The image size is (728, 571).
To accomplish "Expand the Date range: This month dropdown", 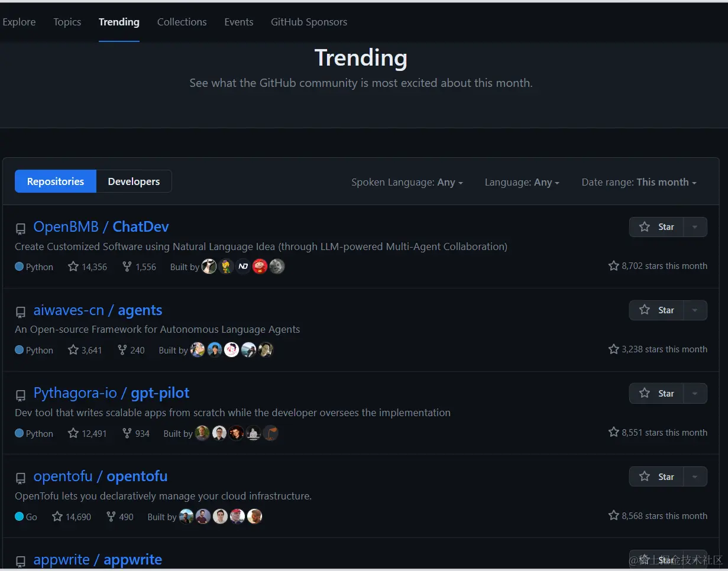I will pyautogui.click(x=639, y=182).
